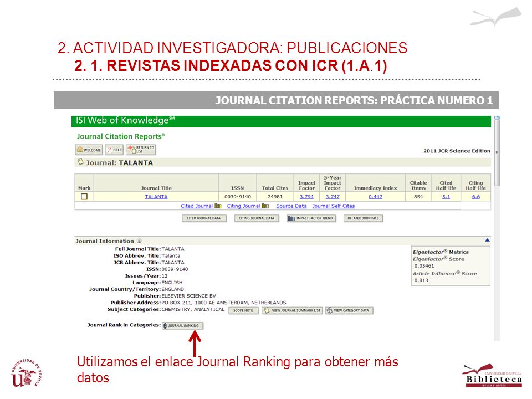Click the journal icon beside Journal: TALANTA
532x399 pixels.
(x=80, y=162)
